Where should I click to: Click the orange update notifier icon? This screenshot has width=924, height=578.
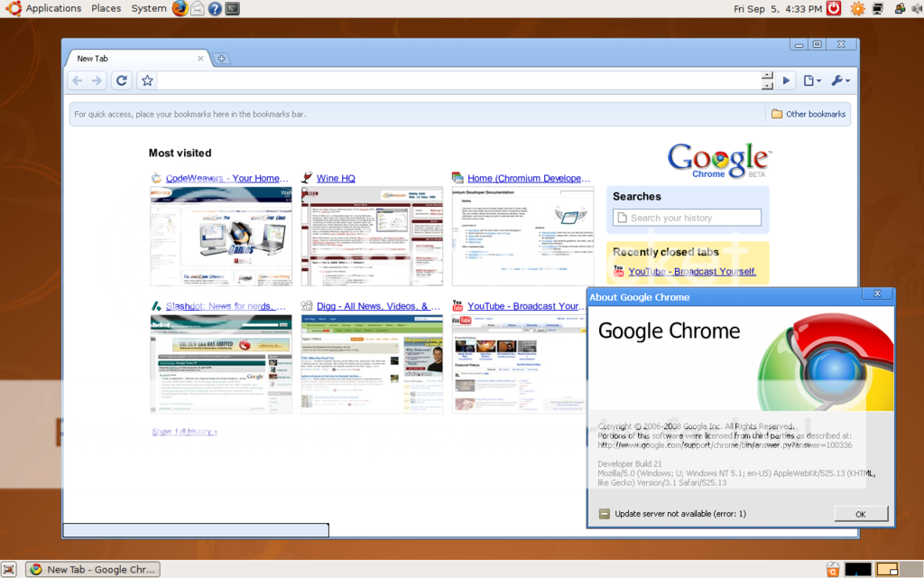coord(857,9)
